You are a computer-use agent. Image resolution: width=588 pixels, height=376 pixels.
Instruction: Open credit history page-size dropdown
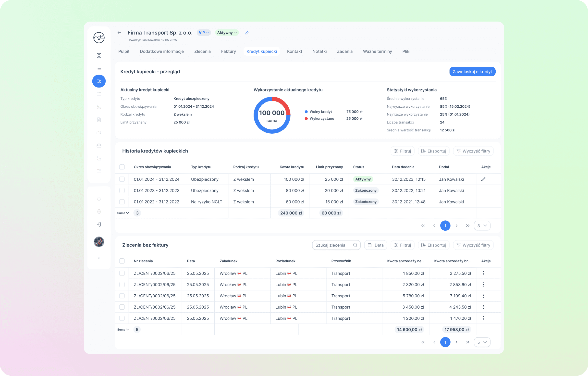click(482, 226)
